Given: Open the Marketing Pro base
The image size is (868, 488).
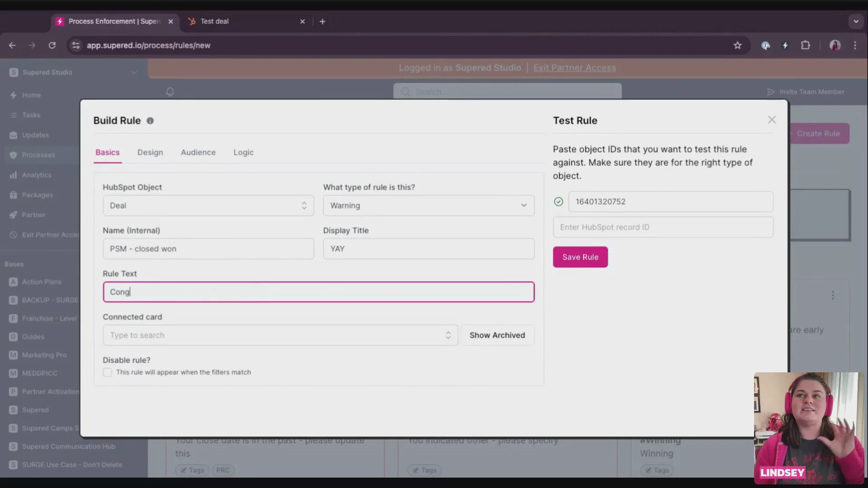Looking at the screenshot, I should pos(44,355).
